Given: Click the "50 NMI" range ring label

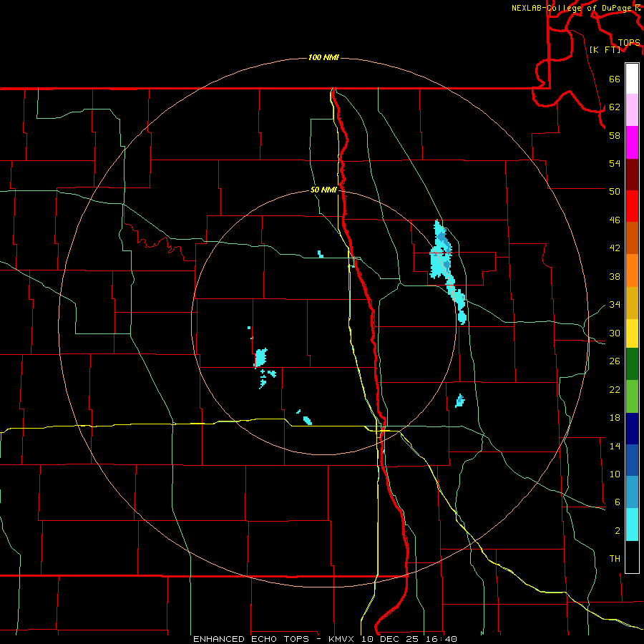Looking at the screenshot, I should [323, 190].
